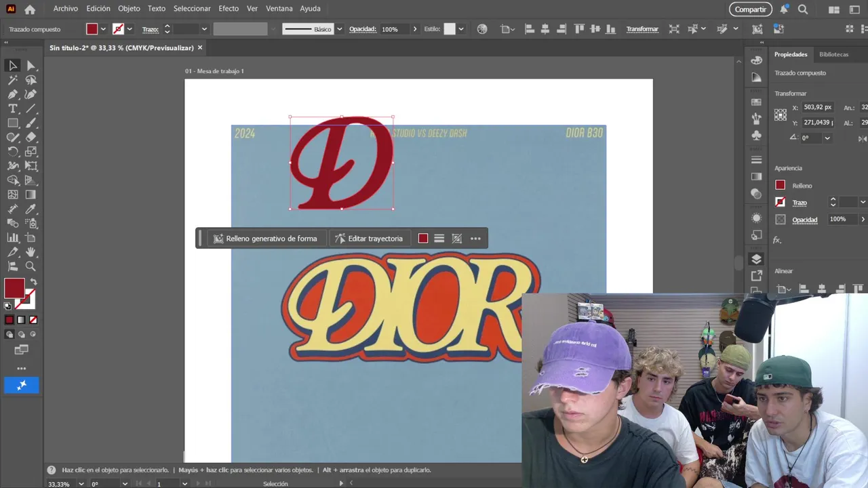Open the Objeto menu

pos(129,9)
